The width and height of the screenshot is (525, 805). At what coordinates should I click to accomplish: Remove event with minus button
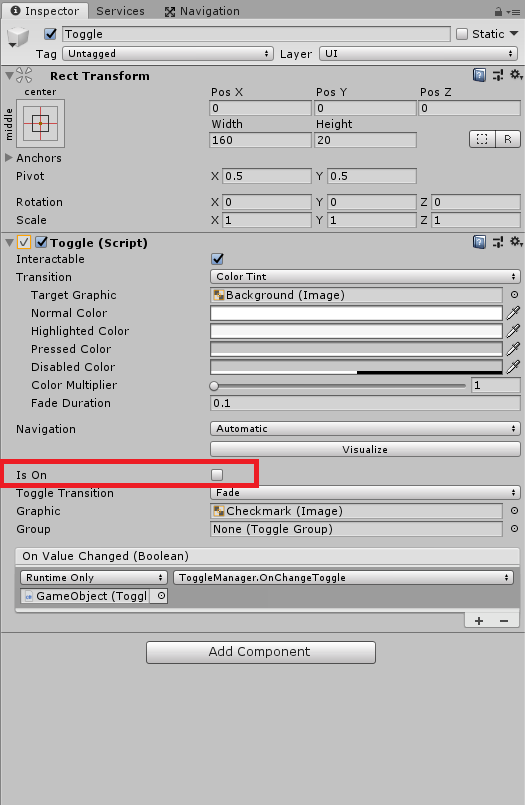click(504, 621)
